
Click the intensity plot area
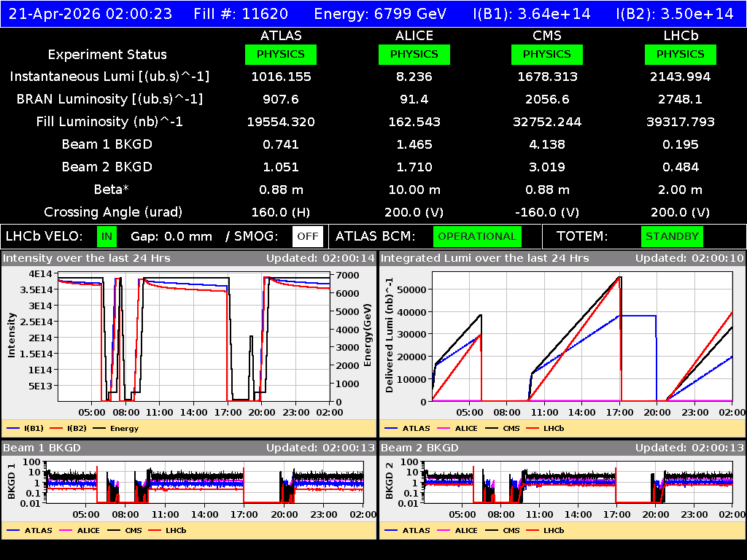[194, 336]
